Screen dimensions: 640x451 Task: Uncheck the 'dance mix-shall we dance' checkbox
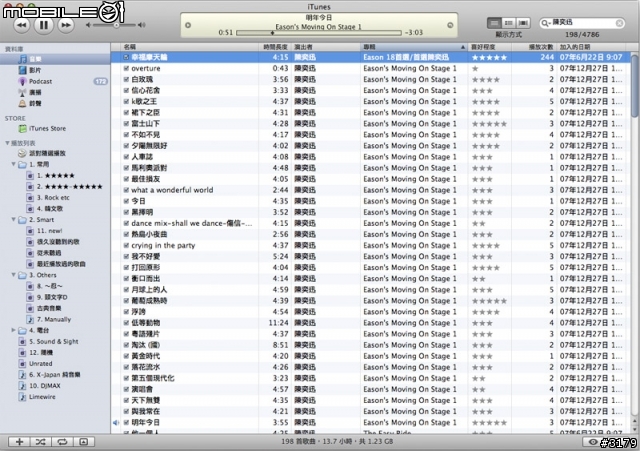[x=126, y=223]
